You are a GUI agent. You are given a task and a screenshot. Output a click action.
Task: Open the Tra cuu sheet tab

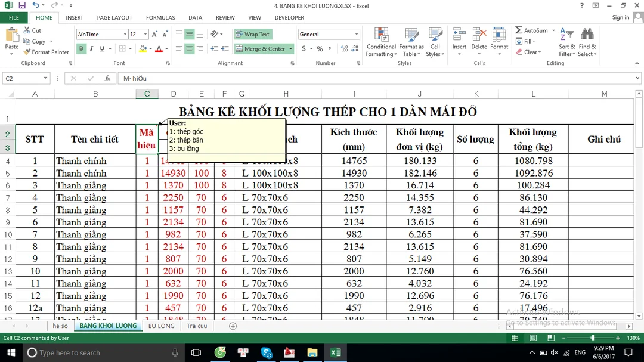coord(197,326)
